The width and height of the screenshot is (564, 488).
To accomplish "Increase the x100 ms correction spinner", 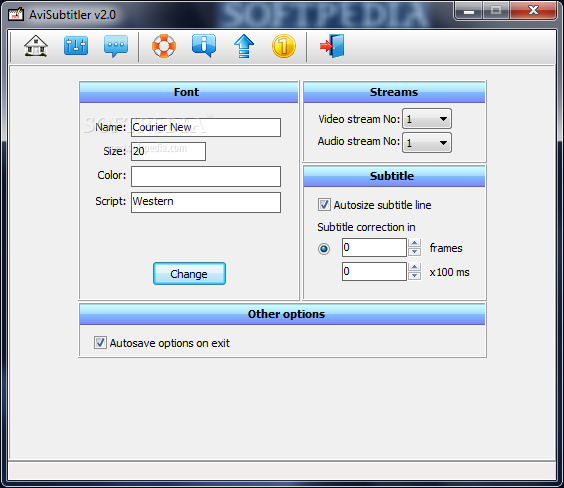I will click(415, 266).
